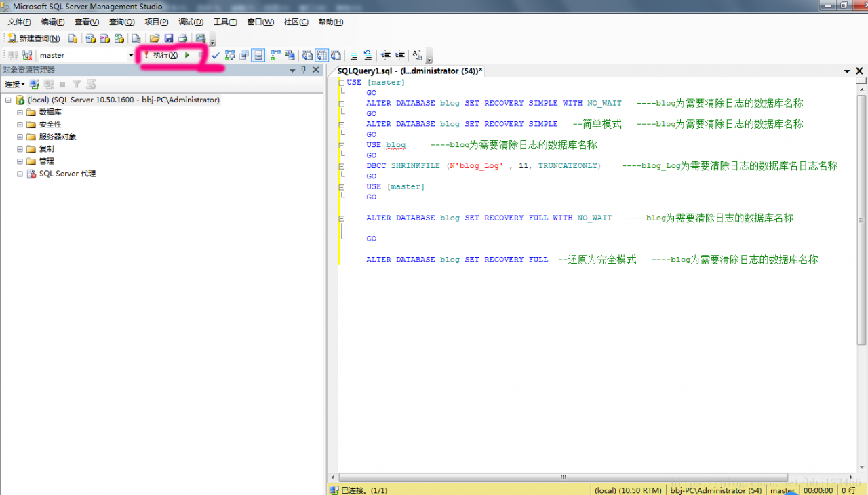Select the SQLQuery1.sql document tab
This screenshot has width=868, height=495.
pyautogui.click(x=410, y=71)
